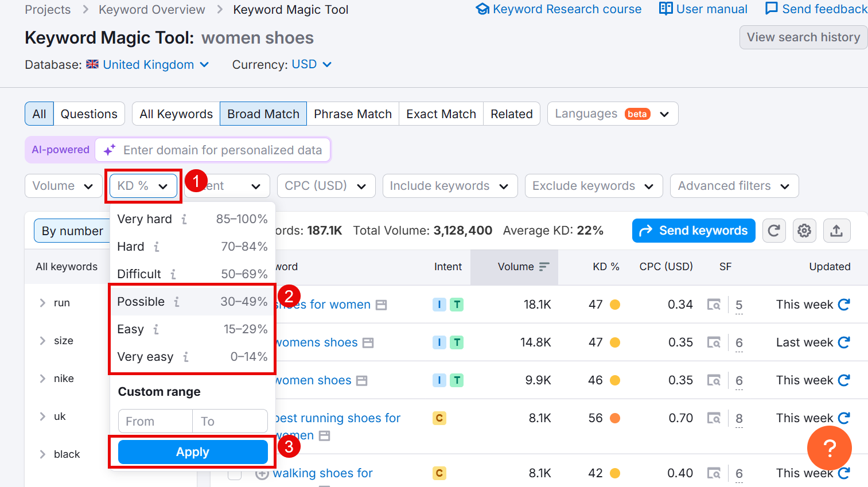The width and height of the screenshot is (868, 487).
Task: Switch to the Phrase Match tab
Action: tap(353, 114)
